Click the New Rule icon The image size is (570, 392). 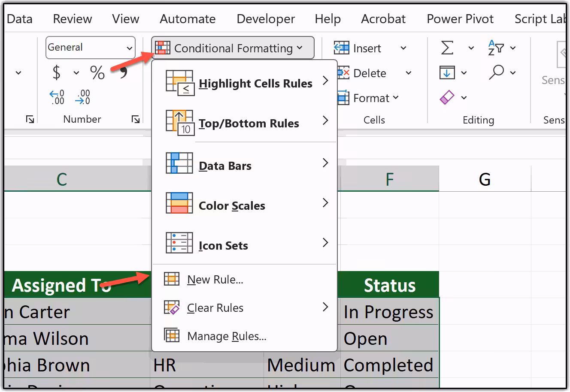[172, 279]
